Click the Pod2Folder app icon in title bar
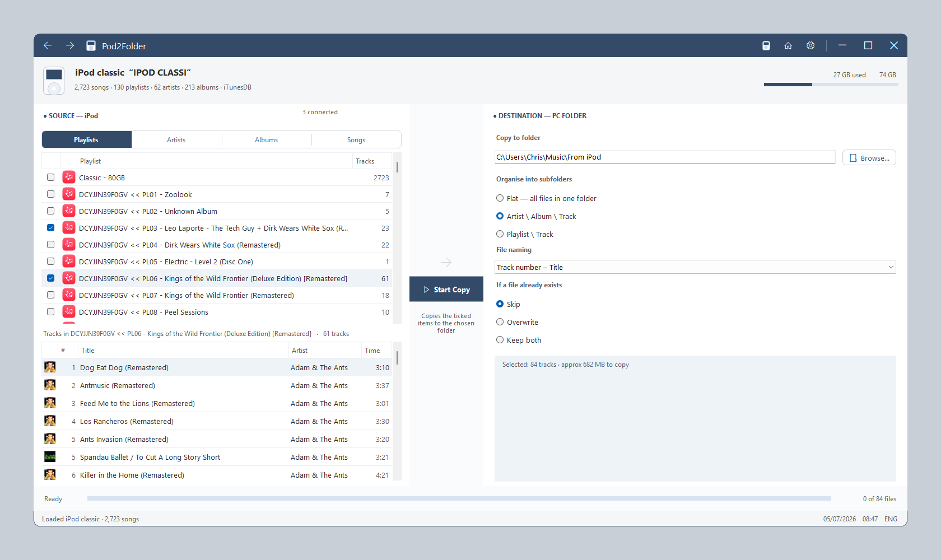The image size is (941, 560). [x=91, y=45]
